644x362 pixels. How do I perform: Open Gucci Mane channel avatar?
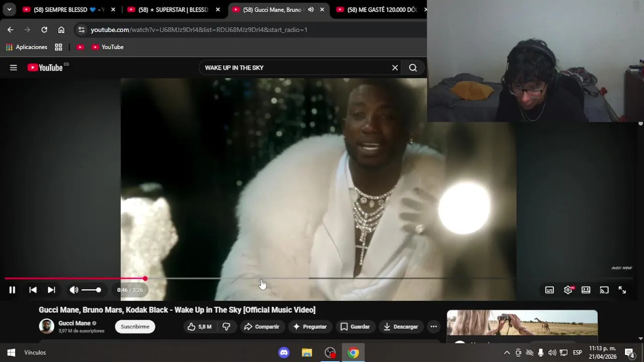47,326
